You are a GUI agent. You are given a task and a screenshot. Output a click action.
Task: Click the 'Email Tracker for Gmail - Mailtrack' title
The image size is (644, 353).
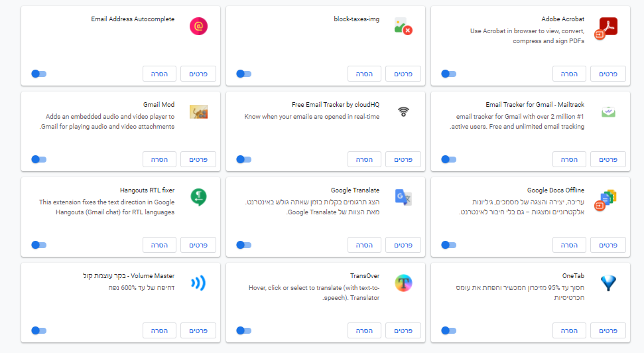click(x=535, y=105)
